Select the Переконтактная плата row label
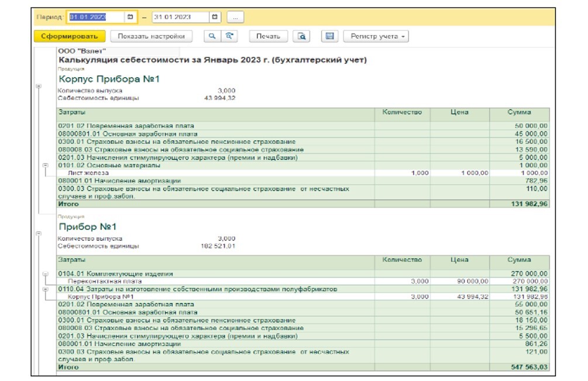 [x=105, y=281]
